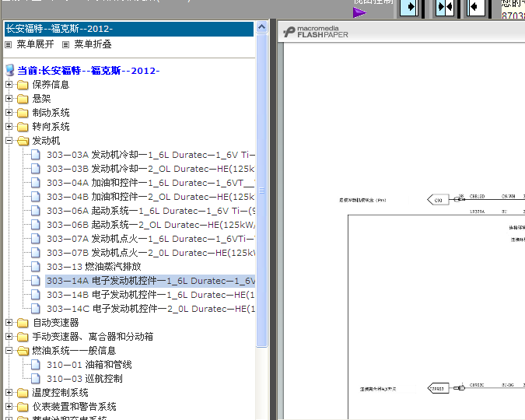Open 303—06B 起动系统 document

[151, 225]
